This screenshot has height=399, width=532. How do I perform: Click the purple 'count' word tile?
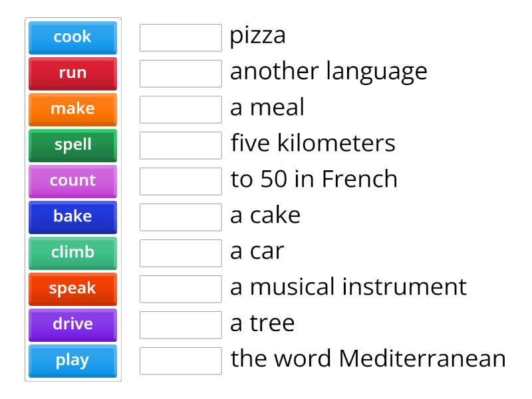72,181
